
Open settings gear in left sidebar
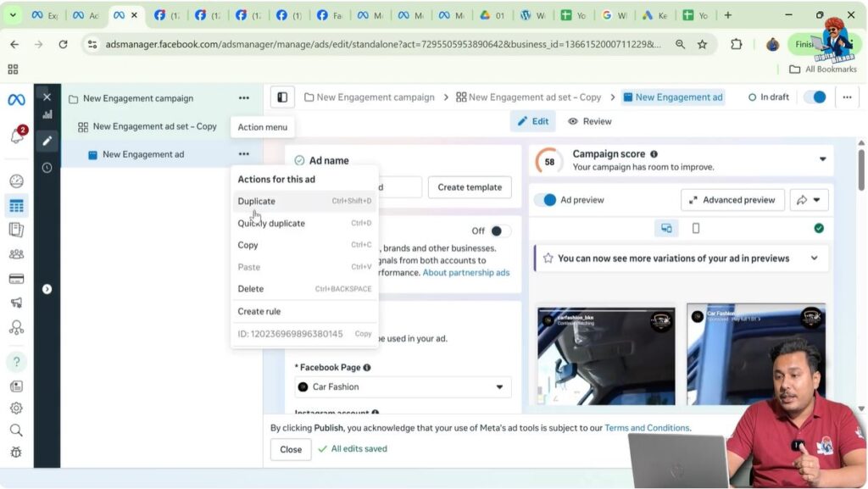click(x=17, y=408)
